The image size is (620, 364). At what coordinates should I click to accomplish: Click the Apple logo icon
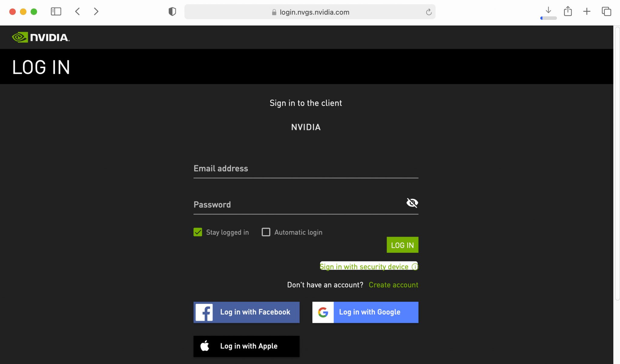(x=204, y=346)
